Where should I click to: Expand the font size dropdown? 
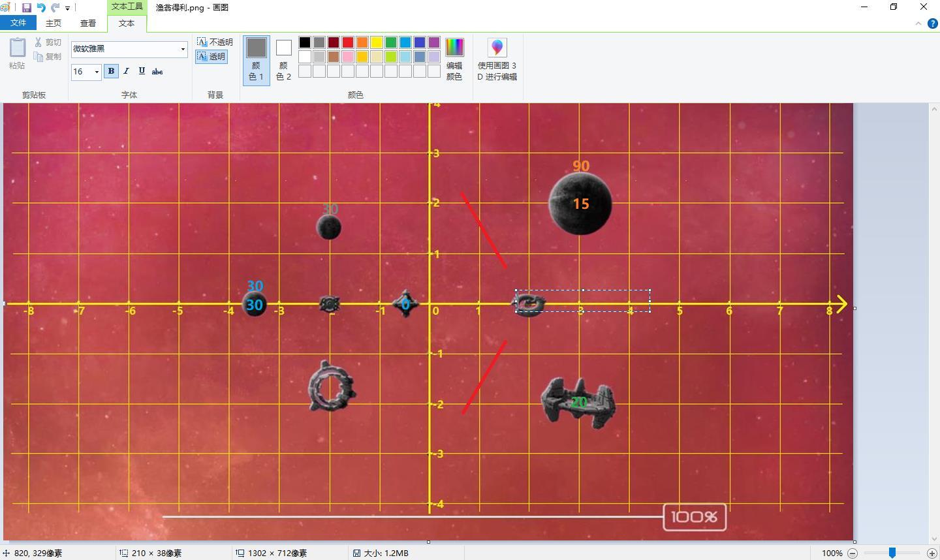click(x=97, y=72)
